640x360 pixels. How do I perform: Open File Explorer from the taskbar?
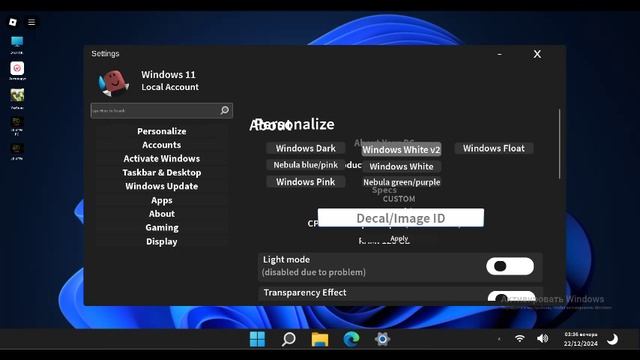coord(320,339)
